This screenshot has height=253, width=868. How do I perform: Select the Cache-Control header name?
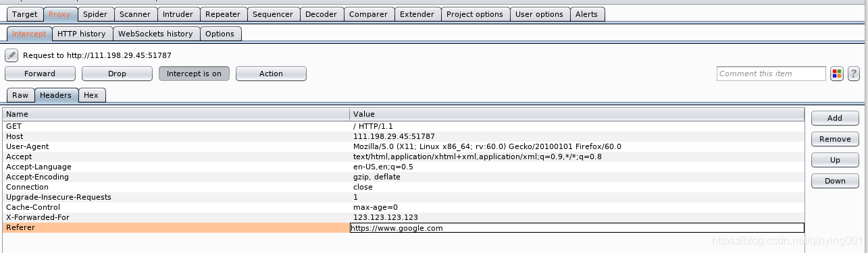33,207
